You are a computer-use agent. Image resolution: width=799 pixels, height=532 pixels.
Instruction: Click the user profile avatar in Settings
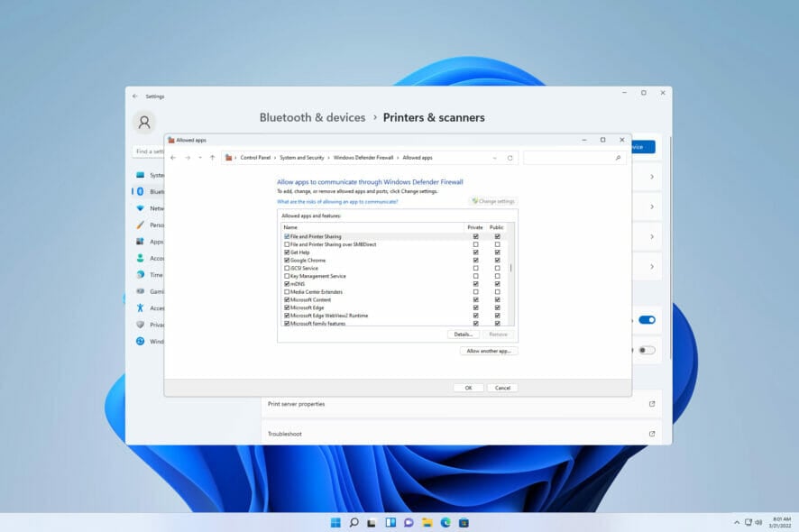[144, 123]
